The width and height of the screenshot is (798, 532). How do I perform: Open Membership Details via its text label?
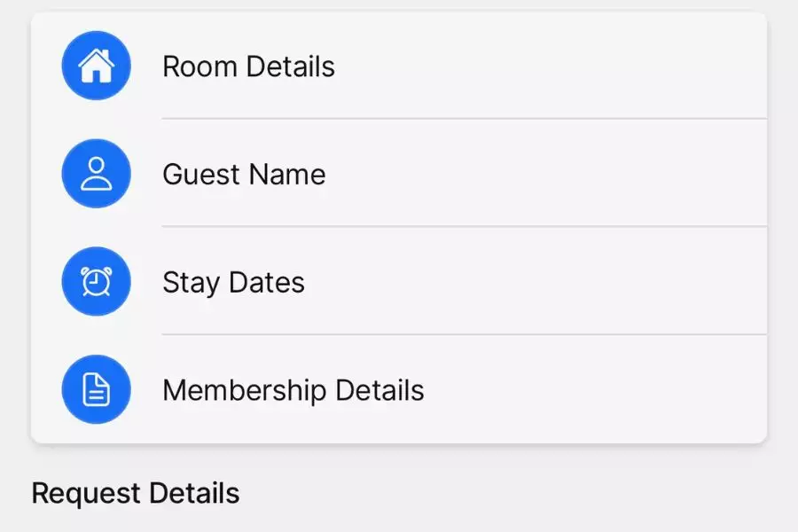(293, 391)
